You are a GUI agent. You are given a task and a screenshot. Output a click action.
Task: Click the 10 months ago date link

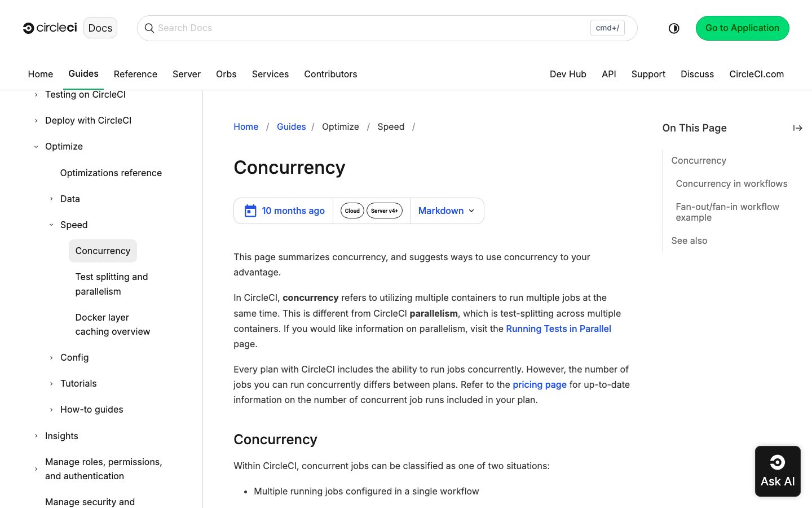293,211
